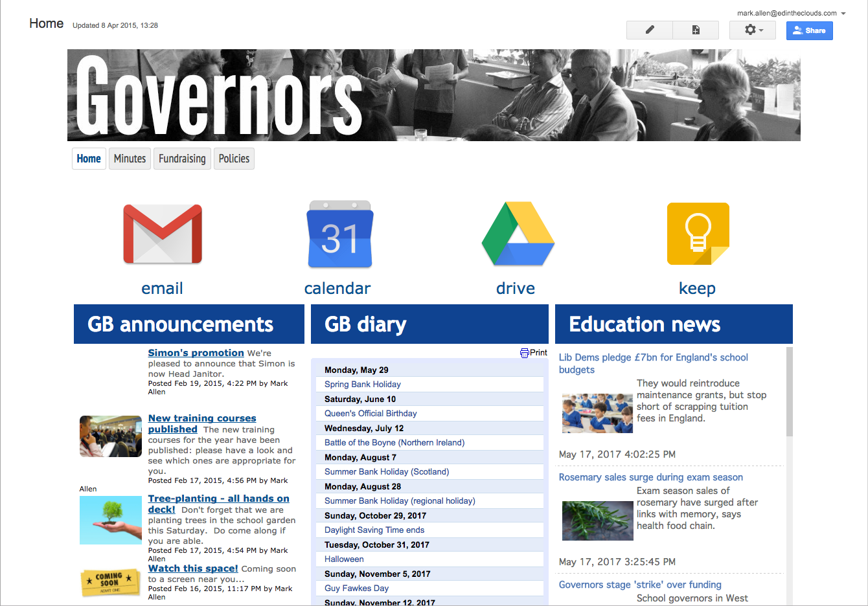Click the GB diary heading

tap(365, 324)
